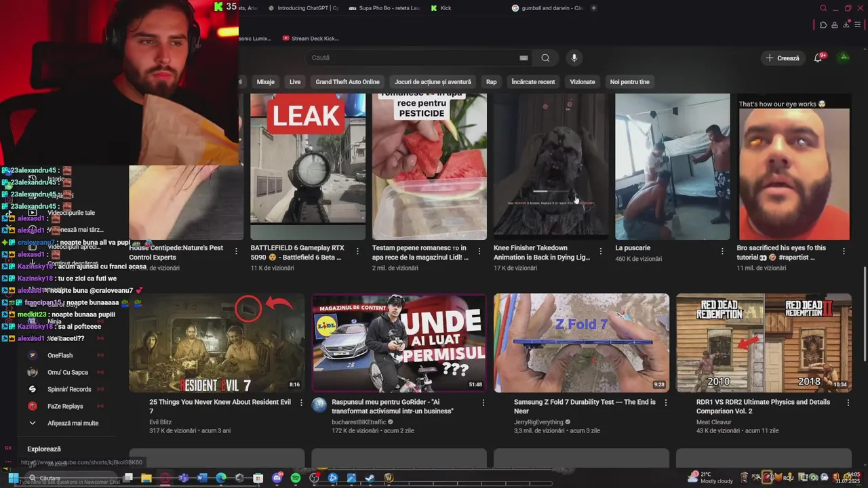Viewport: 868px width, 488px height.
Task: Open Samsung Z Fold 7 Durability Test title
Action: (585, 406)
